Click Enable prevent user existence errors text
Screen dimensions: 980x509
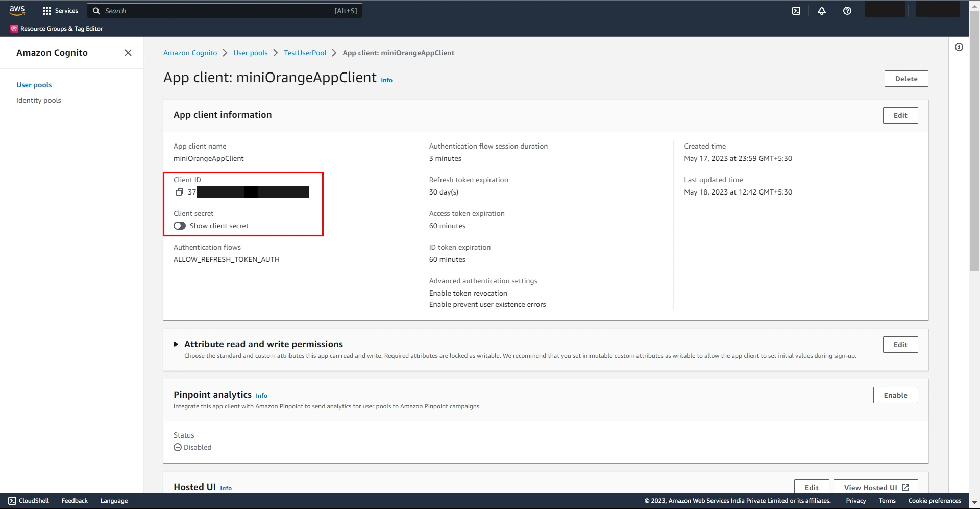click(x=487, y=304)
